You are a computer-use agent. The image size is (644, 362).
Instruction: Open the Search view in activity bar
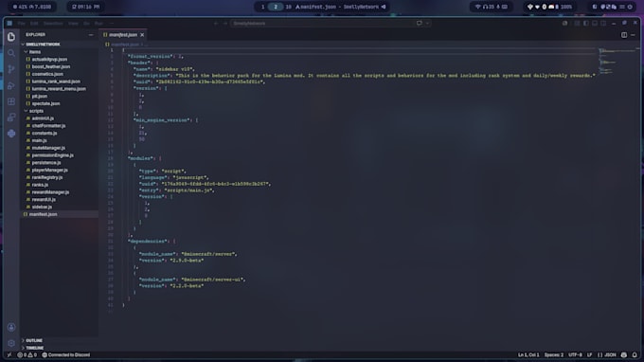pos(11,53)
